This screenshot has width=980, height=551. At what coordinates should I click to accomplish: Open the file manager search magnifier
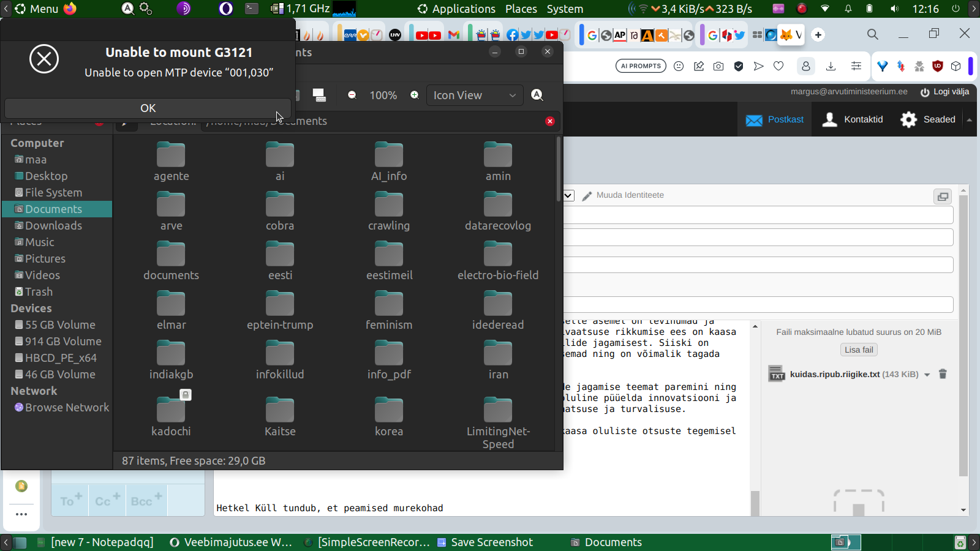(x=537, y=95)
